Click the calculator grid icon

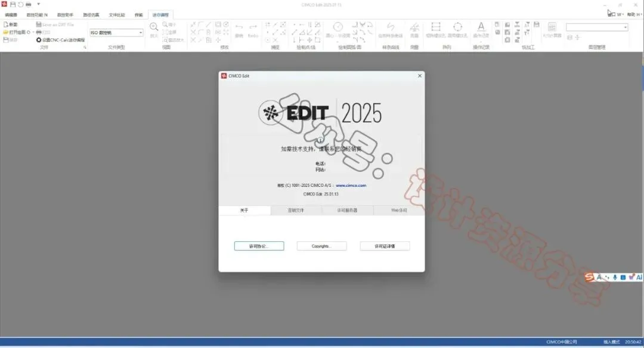[x=552, y=27]
